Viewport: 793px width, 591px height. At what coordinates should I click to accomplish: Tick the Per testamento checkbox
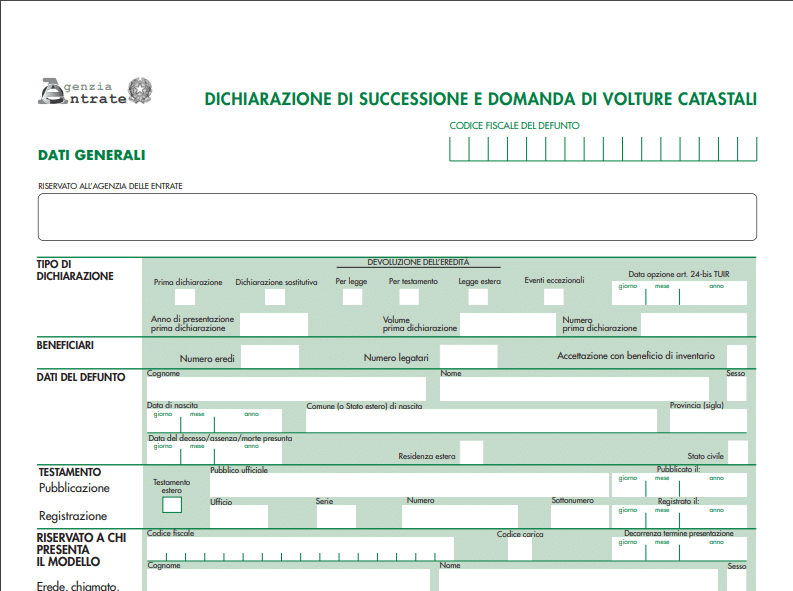pyautogui.click(x=409, y=297)
